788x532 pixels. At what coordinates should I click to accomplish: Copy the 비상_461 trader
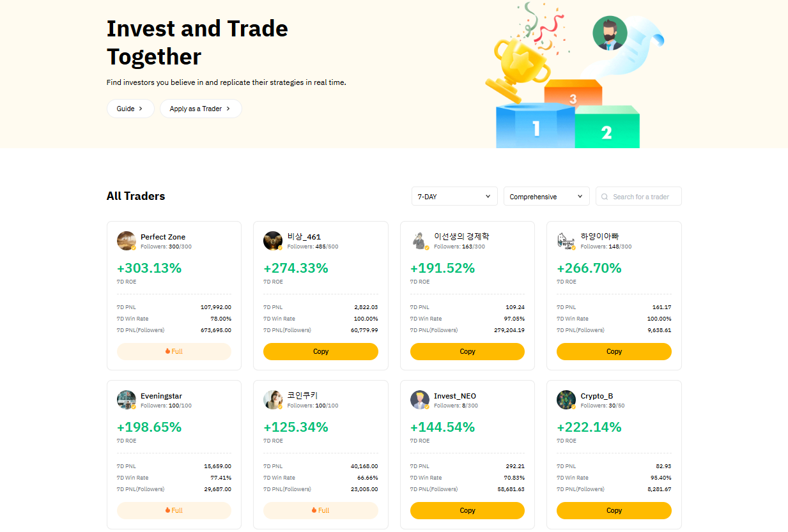coord(321,351)
